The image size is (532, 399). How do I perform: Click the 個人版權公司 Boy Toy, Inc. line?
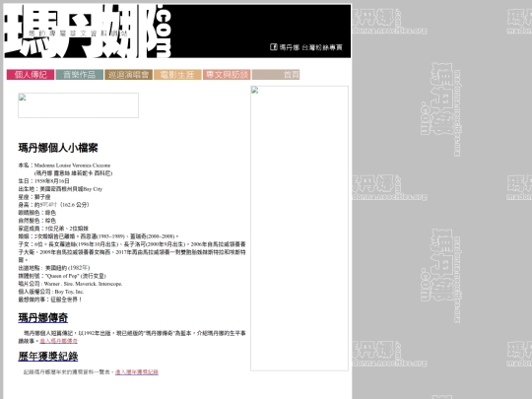click(51, 292)
